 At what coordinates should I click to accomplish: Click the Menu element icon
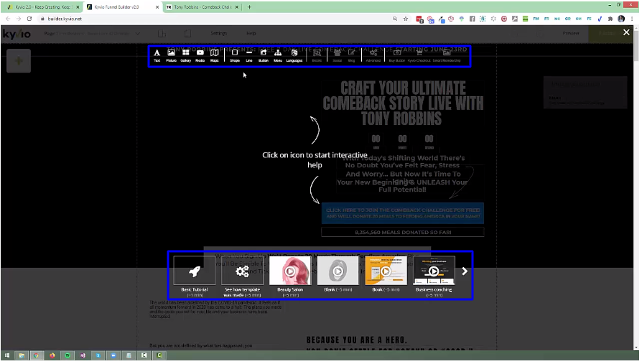point(279,55)
